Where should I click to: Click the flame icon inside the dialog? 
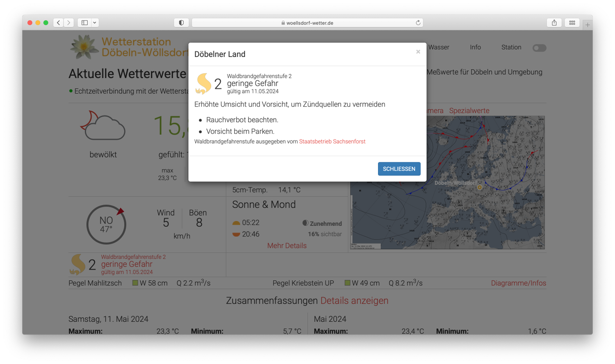click(x=203, y=84)
